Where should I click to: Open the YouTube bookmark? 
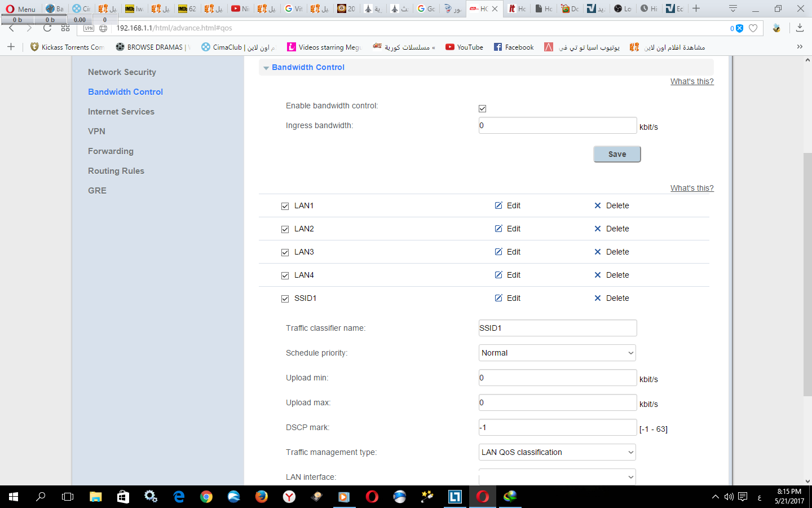click(x=465, y=47)
